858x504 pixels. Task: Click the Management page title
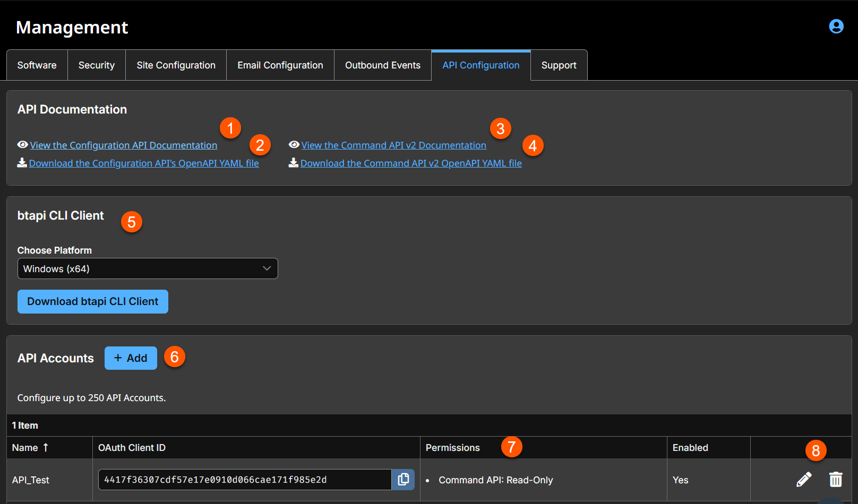[x=72, y=28]
